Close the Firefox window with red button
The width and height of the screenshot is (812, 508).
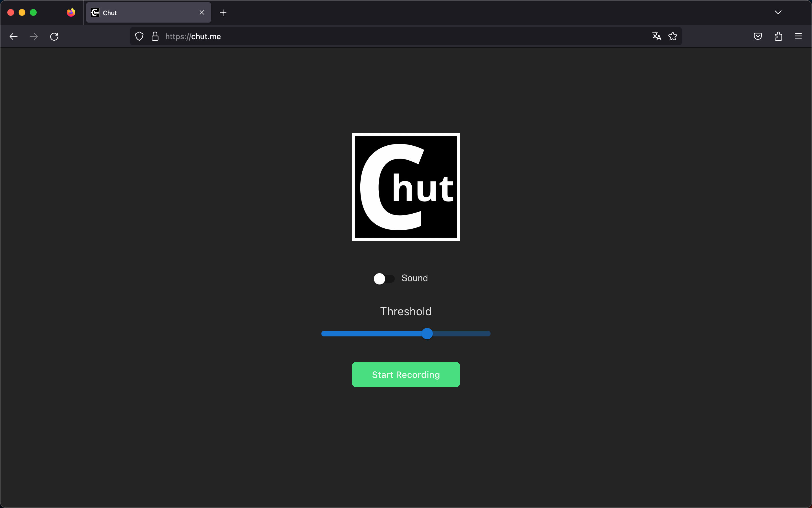pos(11,12)
